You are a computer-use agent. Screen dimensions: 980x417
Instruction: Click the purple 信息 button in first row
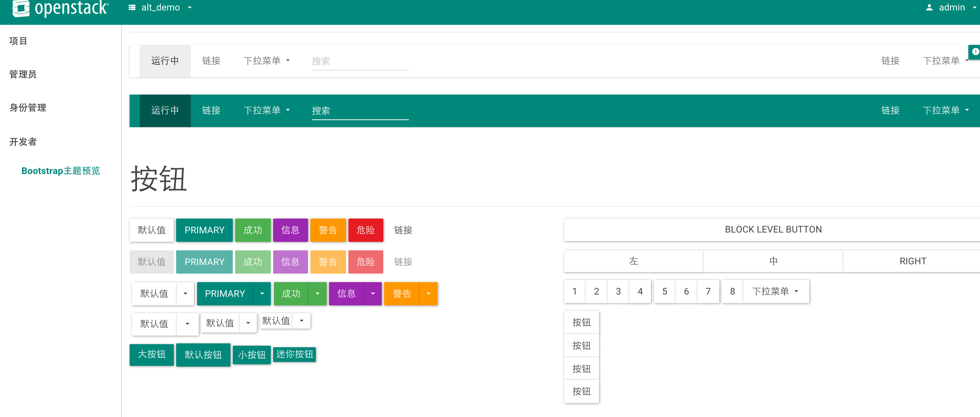[x=291, y=230]
